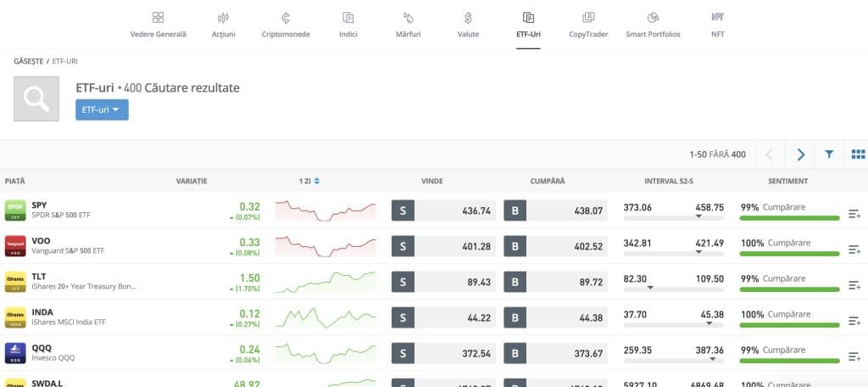The width and height of the screenshot is (868, 387).
Task: Buy INDA at 44.38
Action: click(555, 317)
